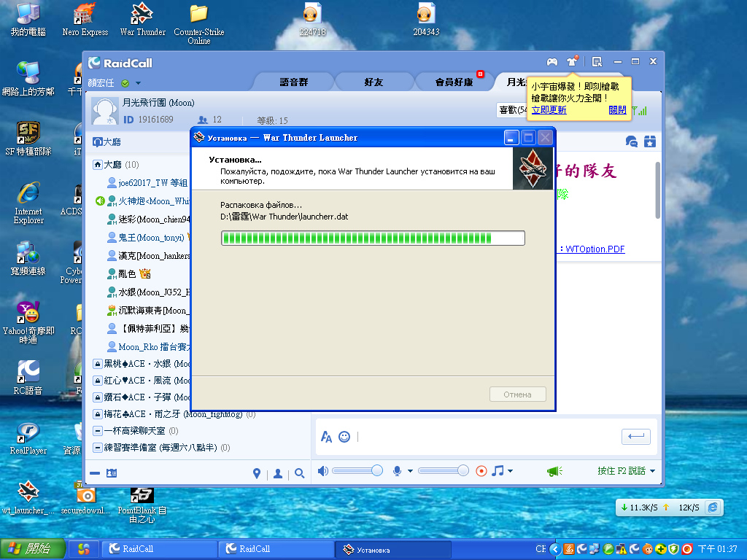Open the font style icon in chat box
Image resolution: width=747 pixels, height=560 pixels.
click(x=326, y=437)
